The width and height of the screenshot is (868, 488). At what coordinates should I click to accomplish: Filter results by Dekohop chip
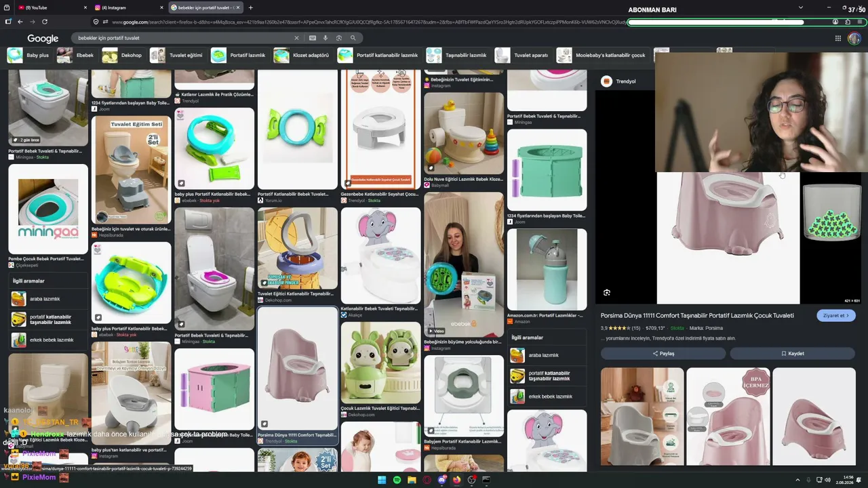[123, 55]
